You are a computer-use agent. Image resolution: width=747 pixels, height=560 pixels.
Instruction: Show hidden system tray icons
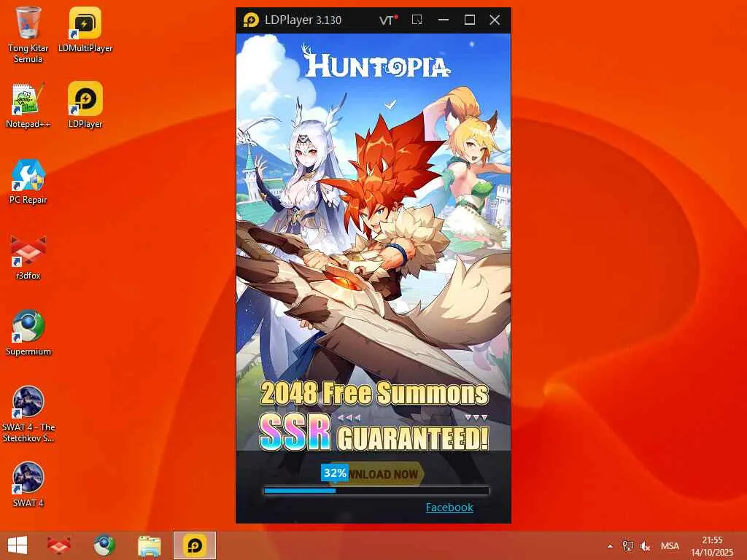tap(610, 546)
